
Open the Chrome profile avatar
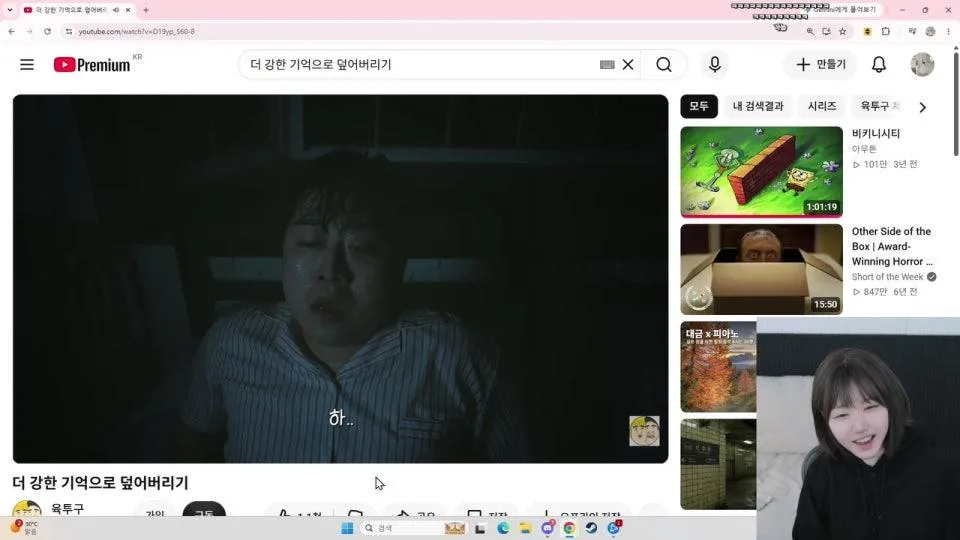[x=931, y=31]
